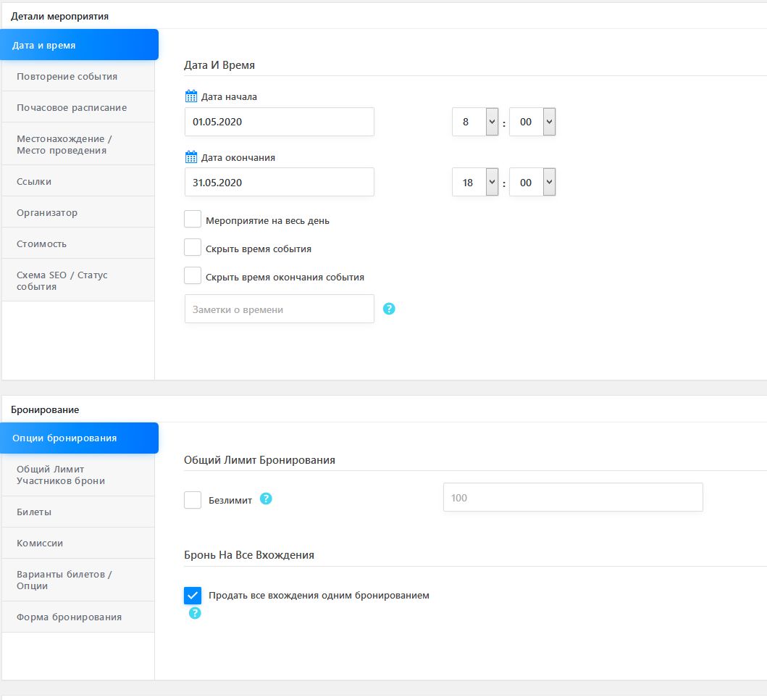This screenshot has height=700, width=767.
Task: Click help icon next to Заметки о времени
Action: tap(389, 309)
